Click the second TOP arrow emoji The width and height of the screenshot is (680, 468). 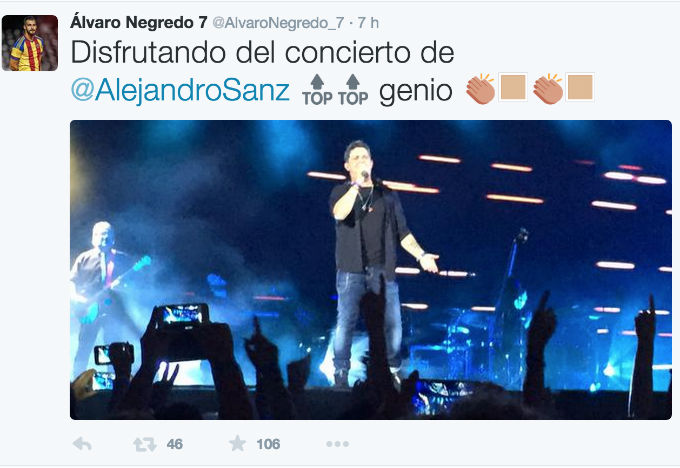pyautogui.click(x=353, y=90)
